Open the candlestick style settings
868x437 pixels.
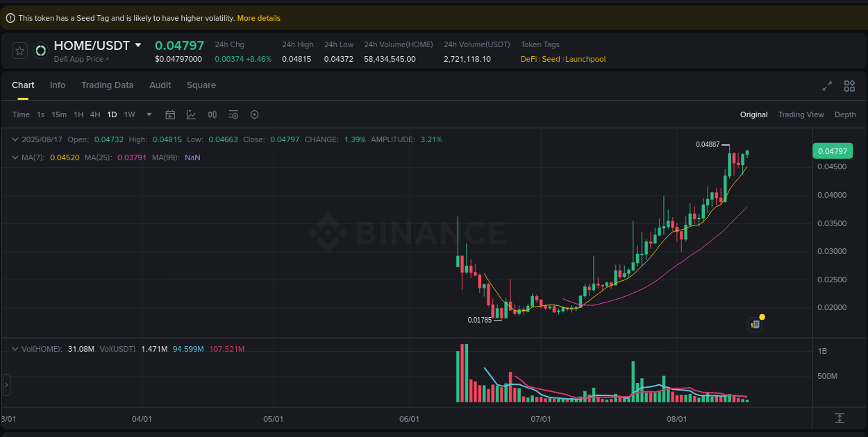[x=212, y=114]
